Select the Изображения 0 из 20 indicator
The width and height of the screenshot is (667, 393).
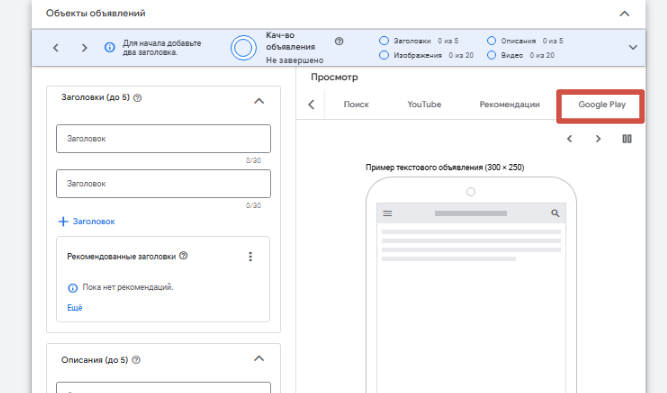[x=426, y=55]
